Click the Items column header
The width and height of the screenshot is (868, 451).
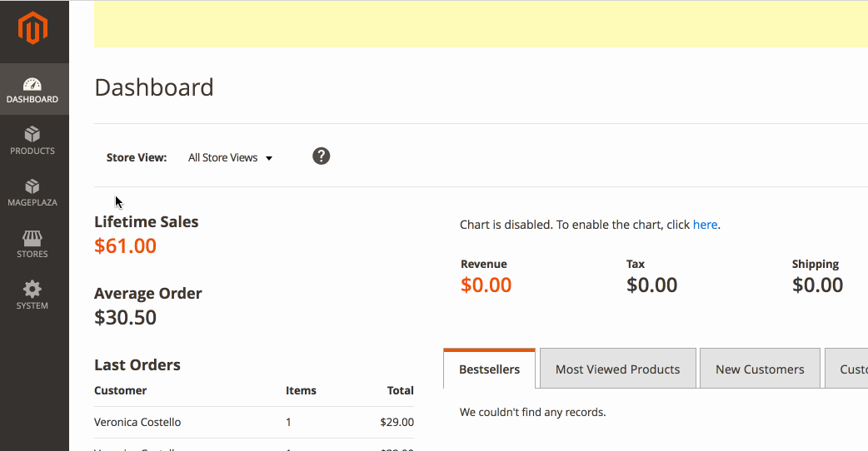301,390
